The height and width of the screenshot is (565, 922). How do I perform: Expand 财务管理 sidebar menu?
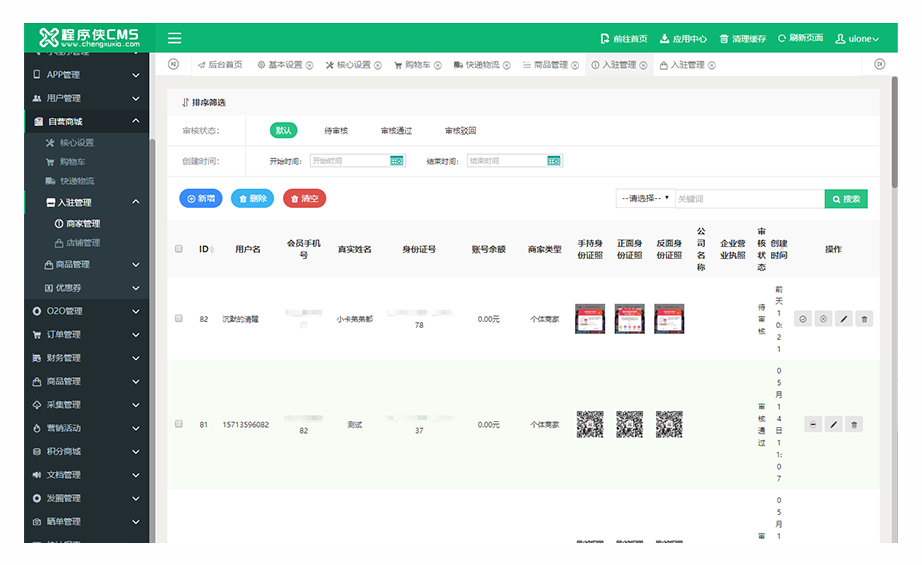(x=86, y=357)
